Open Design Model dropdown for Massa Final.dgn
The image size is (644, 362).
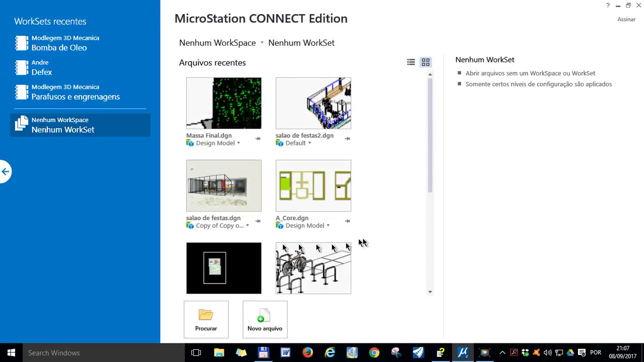click(x=238, y=143)
